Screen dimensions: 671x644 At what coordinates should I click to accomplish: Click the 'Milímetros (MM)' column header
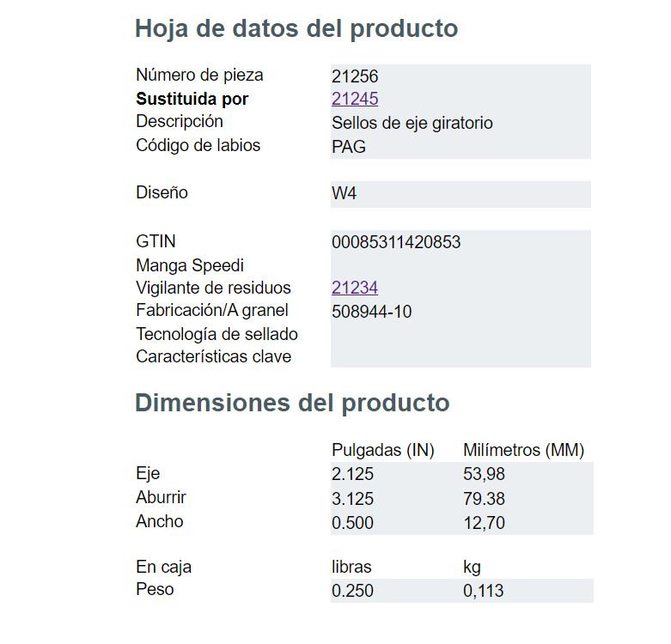[x=523, y=450]
